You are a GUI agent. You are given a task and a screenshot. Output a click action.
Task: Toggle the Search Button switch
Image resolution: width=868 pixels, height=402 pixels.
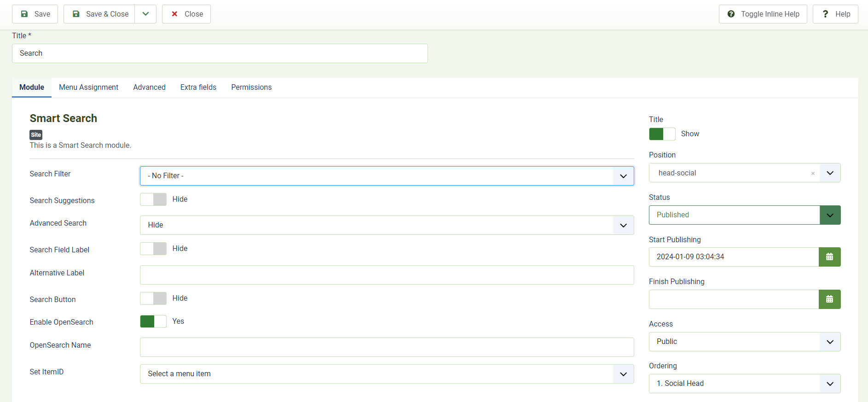coord(153,298)
